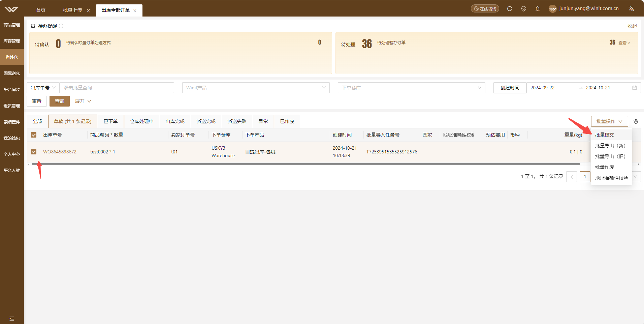Open 我的钱包 in the sidebar
This screenshot has height=324, width=644.
(12, 138)
